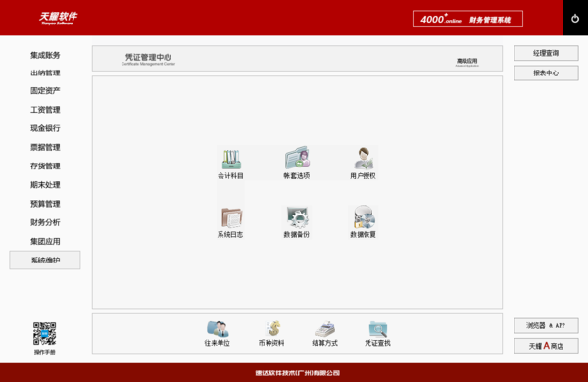The image size is (588, 382).
Task: Select 集成账务 in the sidebar
Action: (x=45, y=55)
